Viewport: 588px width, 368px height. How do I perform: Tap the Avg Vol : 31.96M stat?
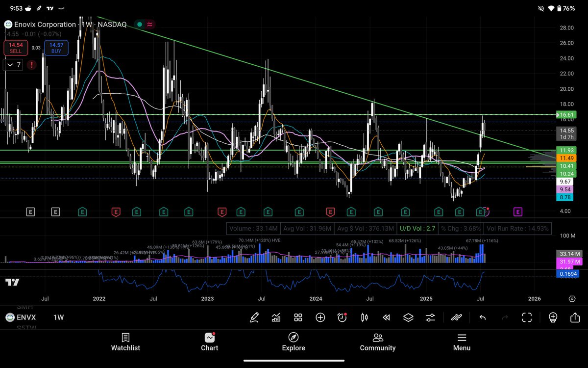307,228
